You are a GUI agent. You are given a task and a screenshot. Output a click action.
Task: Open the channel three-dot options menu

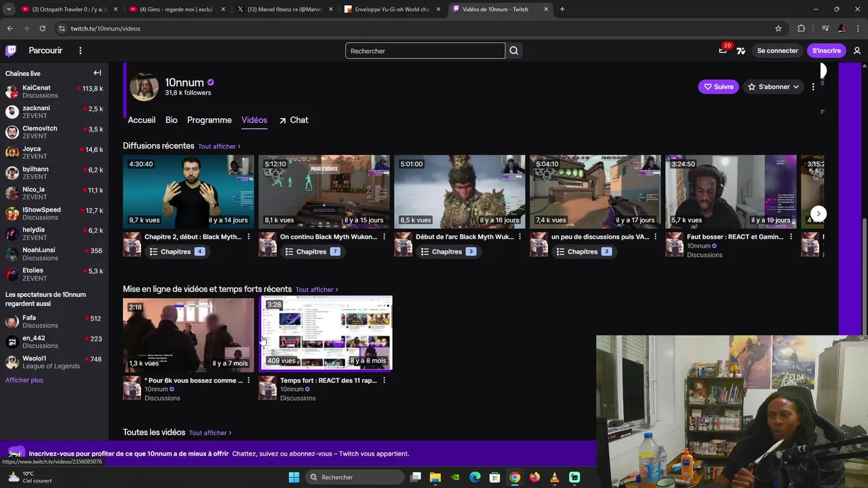813,87
